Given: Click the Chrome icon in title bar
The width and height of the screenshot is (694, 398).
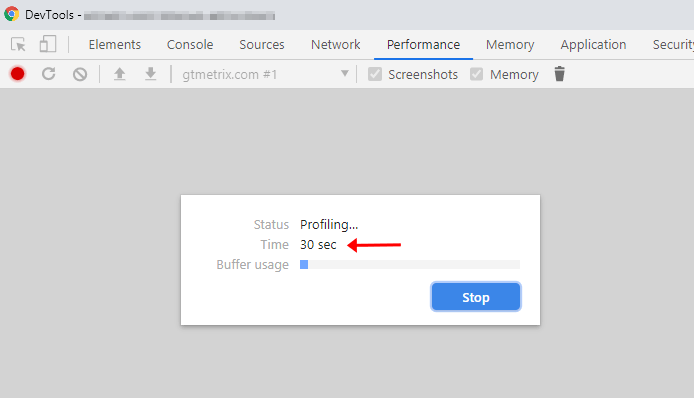Looking at the screenshot, I should [x=12, y=14].
